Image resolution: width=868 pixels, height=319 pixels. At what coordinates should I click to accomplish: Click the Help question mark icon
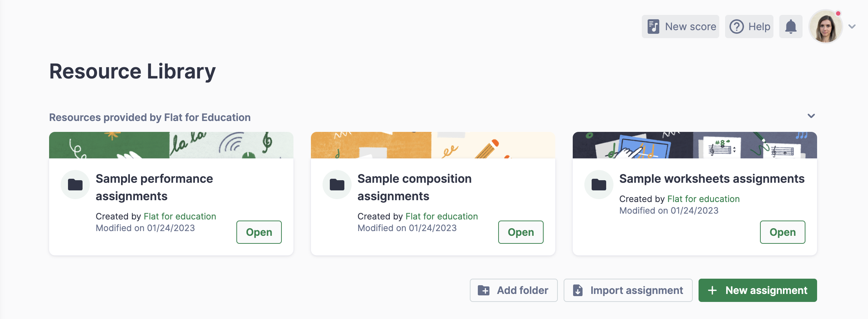(737, 27)
